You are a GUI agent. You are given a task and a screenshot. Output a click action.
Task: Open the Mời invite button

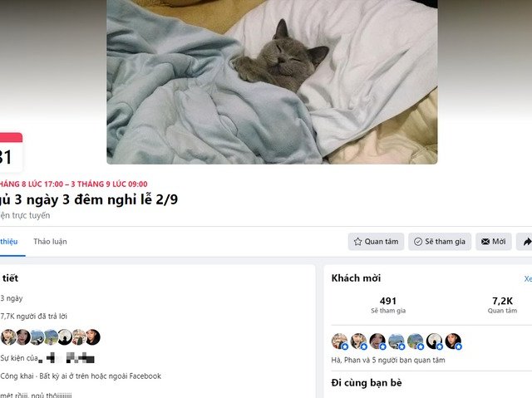(493, 242)
